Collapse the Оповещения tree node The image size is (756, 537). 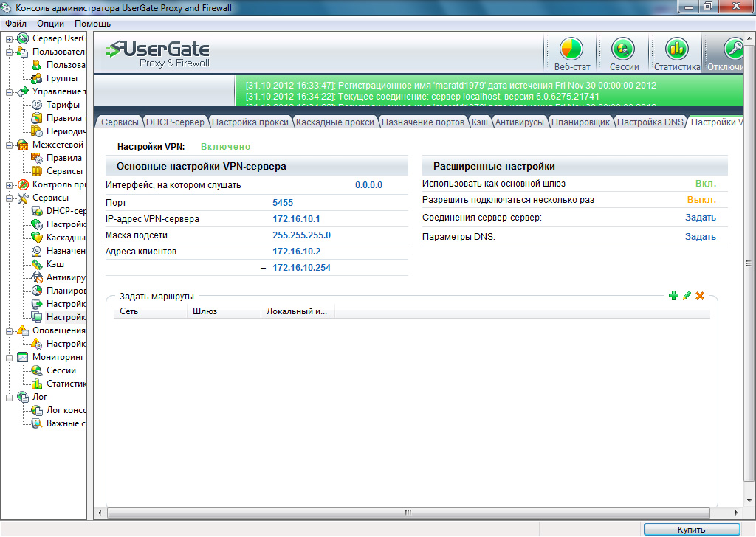(x=9, y=331)
